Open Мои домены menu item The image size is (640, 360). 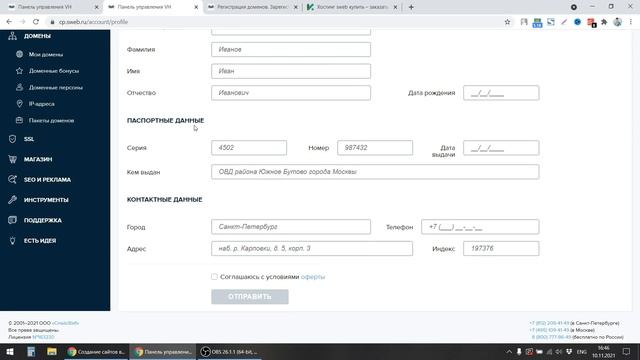(46, 54)
